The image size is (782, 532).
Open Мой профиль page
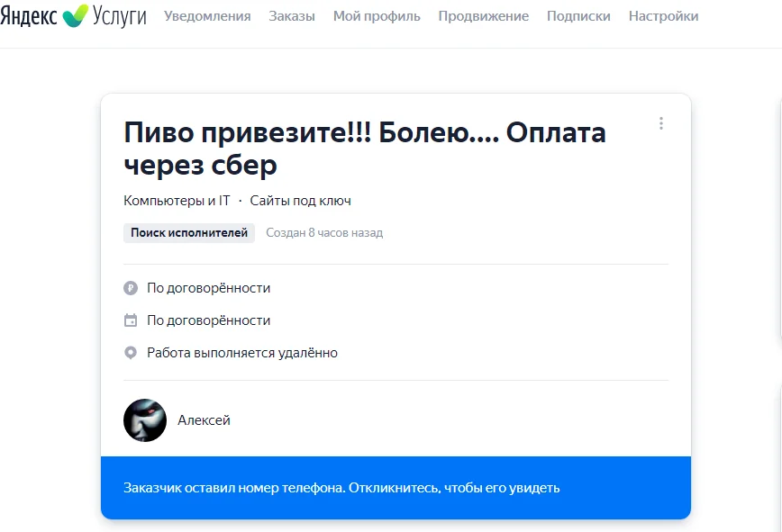pos(375,15)
